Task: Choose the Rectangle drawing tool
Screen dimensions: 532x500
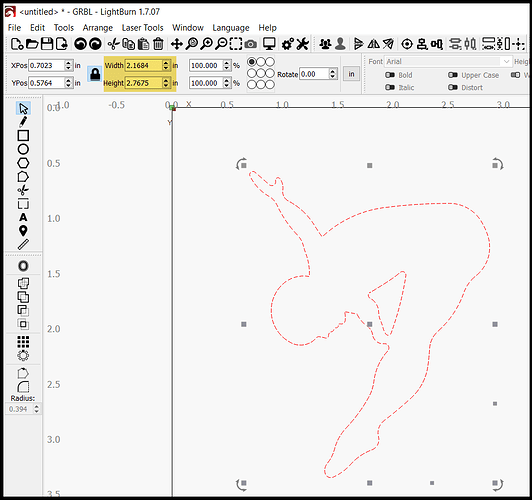Action: 23,136
